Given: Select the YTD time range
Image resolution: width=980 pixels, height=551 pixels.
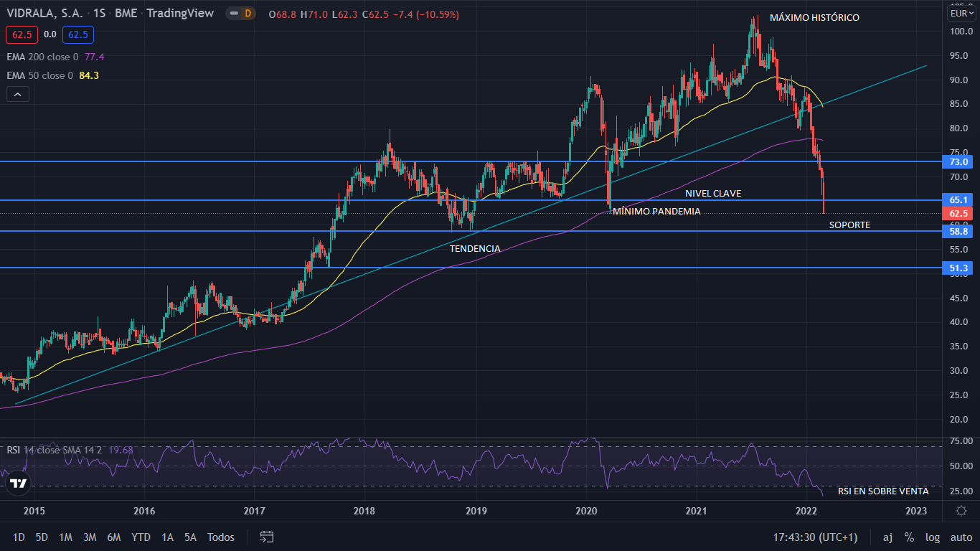Looking at the screenshot, I should [141, 537].
